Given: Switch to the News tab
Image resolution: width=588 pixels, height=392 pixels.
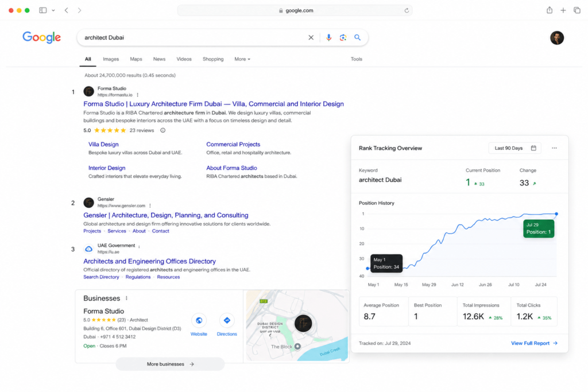Looking at the screenshot, I should point(159,59).
